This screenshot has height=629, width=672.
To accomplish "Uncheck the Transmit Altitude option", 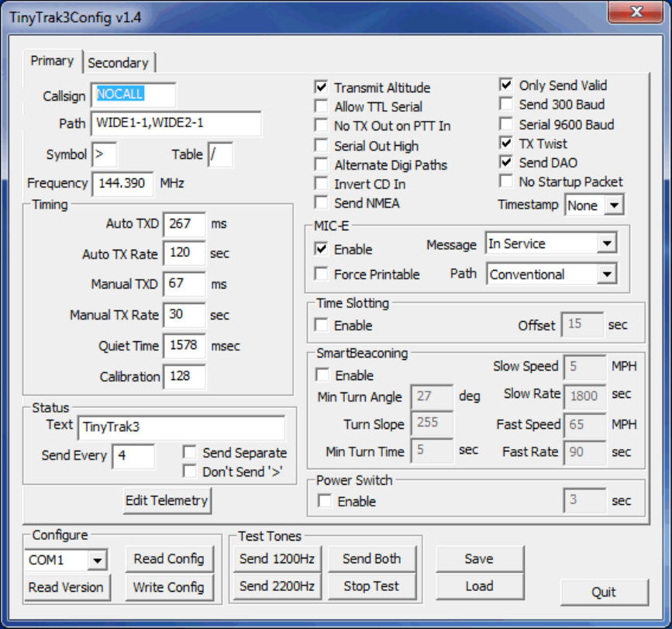I will click(321, 87).
